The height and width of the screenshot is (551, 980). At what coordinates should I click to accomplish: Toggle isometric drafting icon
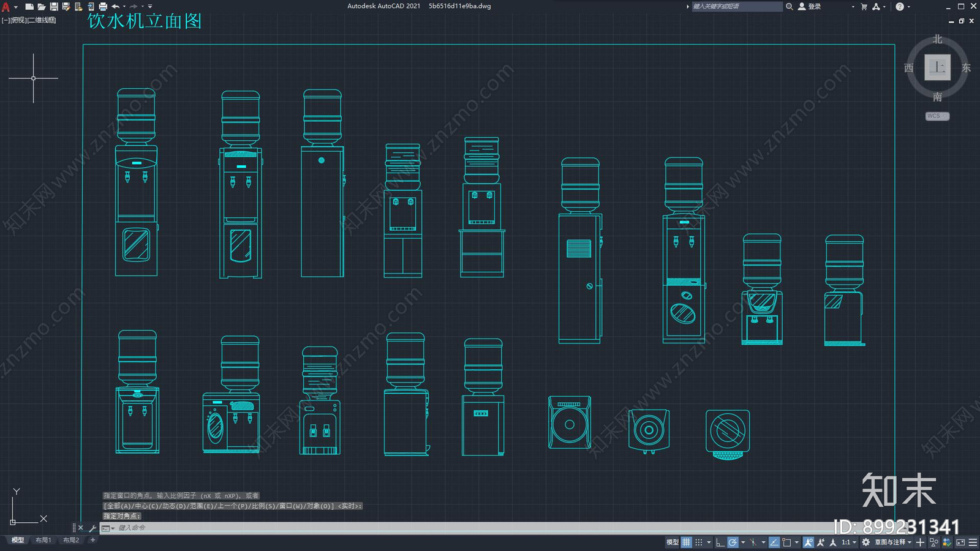point(753,542)
